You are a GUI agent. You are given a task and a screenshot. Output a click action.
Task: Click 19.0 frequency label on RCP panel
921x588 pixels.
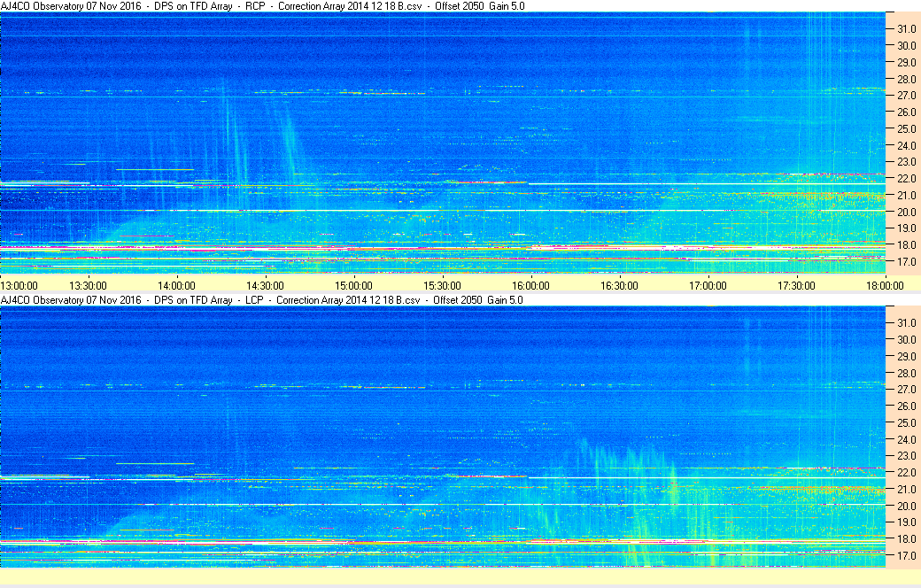(x=906, y=228)
